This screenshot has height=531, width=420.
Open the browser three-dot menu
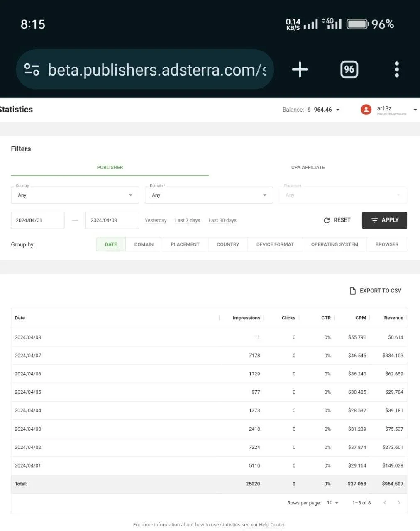tap(397, 69)
